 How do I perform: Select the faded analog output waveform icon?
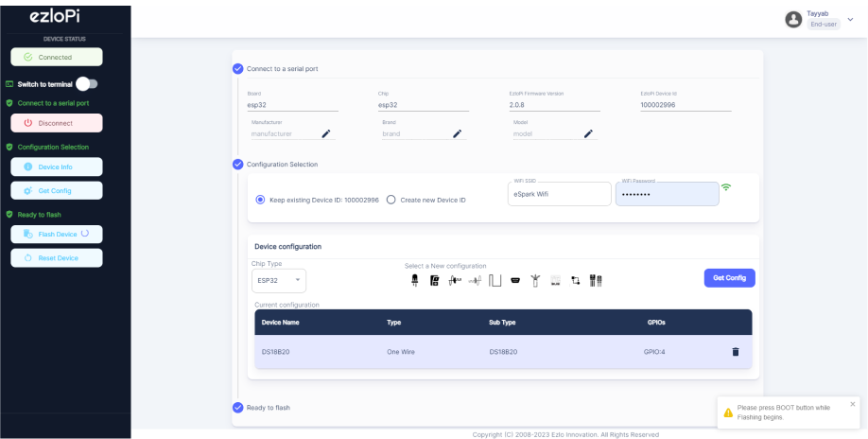(x=475, y=281)
